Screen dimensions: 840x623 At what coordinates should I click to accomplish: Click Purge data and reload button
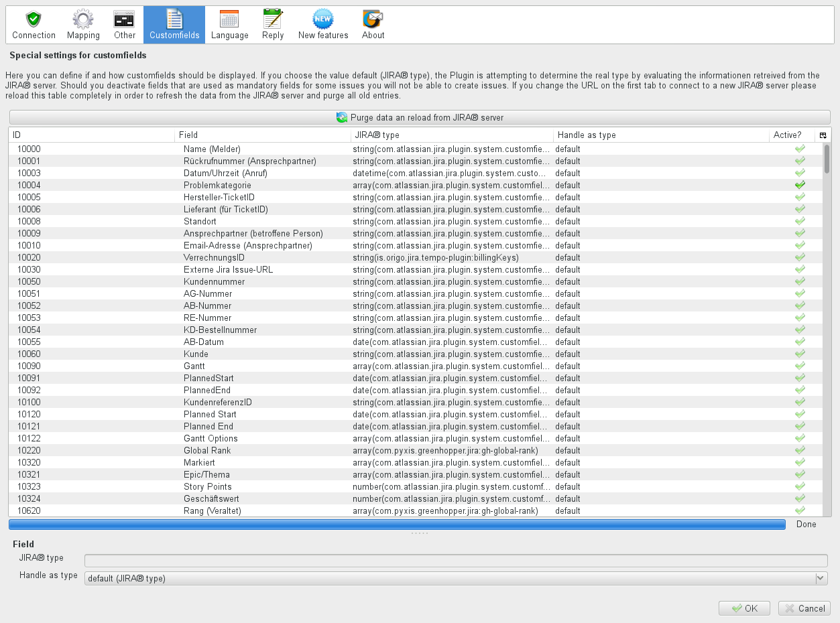pos(420,117)
